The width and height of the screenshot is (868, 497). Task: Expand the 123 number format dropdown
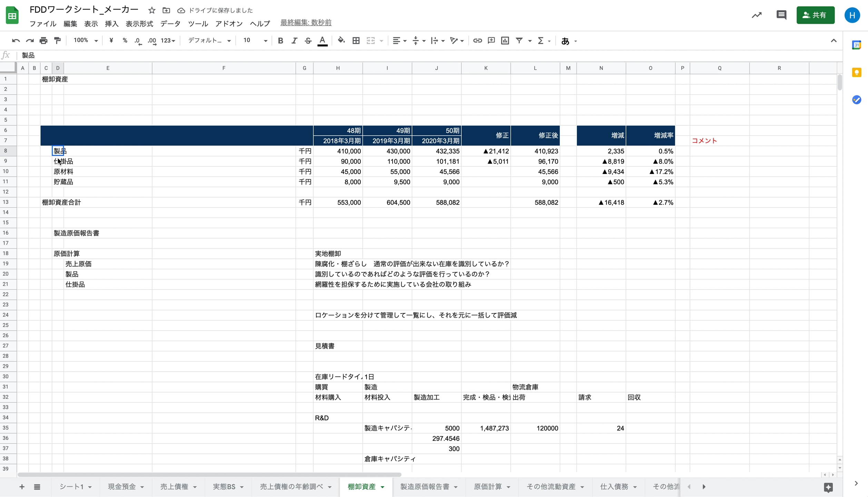pyautogui.click(x=168, y=41)
